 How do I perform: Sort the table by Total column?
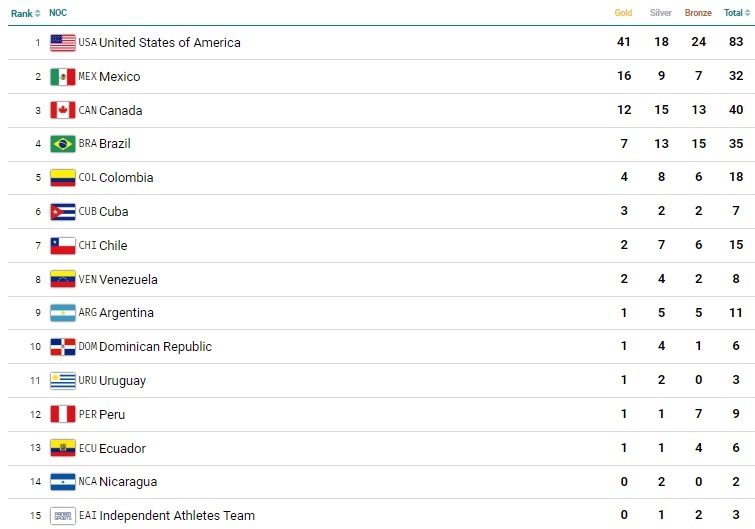coord(733,13)
